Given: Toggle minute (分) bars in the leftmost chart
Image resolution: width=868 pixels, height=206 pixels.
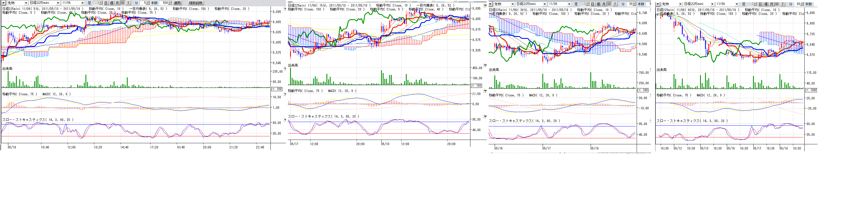Looking at the screenshot, I should tap(122, 3).
